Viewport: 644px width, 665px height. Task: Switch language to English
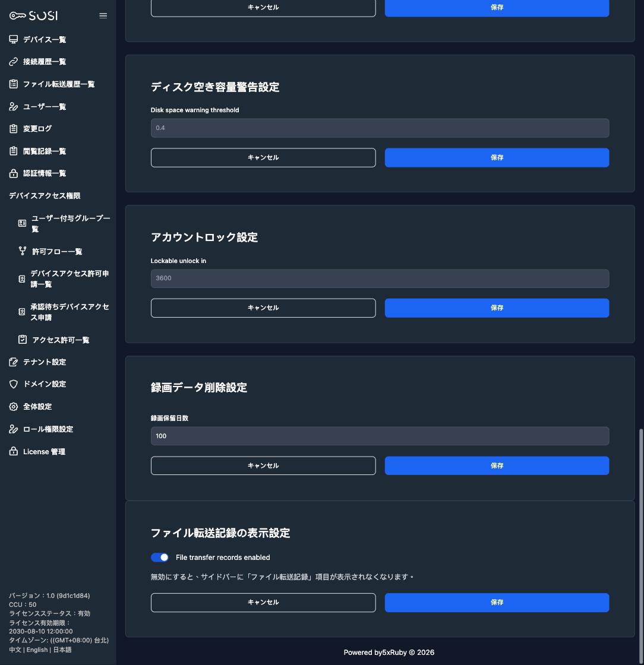[37, 650]
